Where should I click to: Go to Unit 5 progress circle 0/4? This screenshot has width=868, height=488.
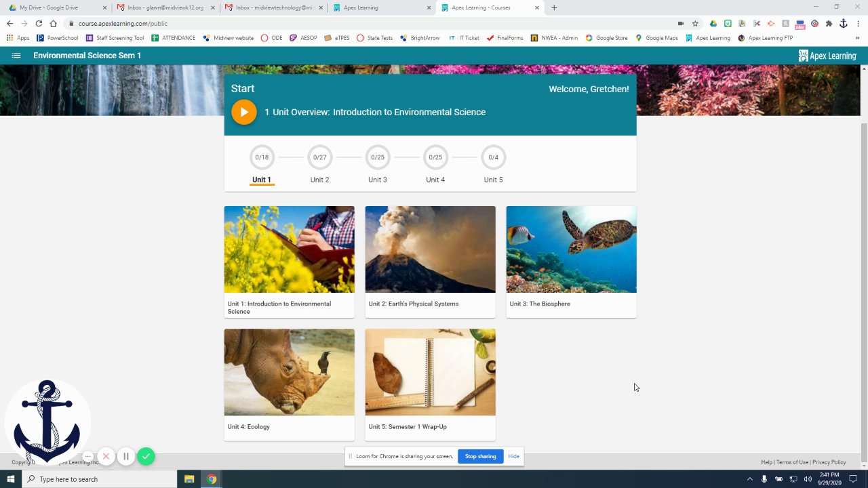point(493,157)
